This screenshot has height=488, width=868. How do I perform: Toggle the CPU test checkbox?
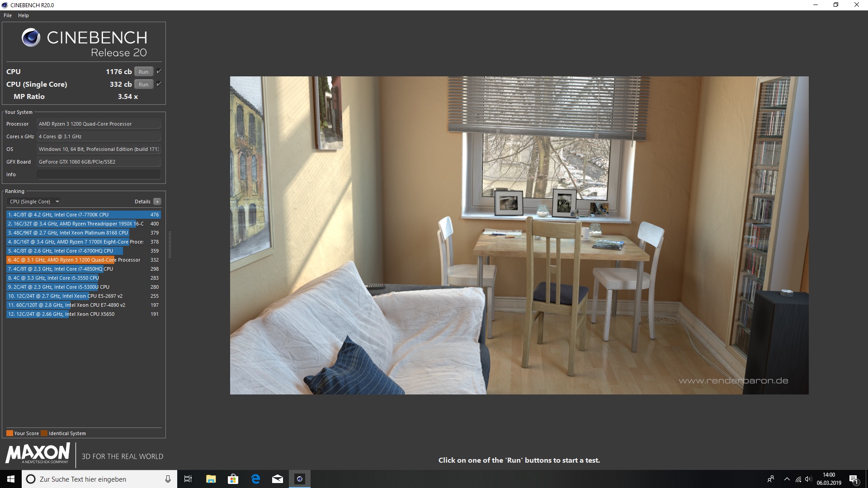[x=159, y=71]
